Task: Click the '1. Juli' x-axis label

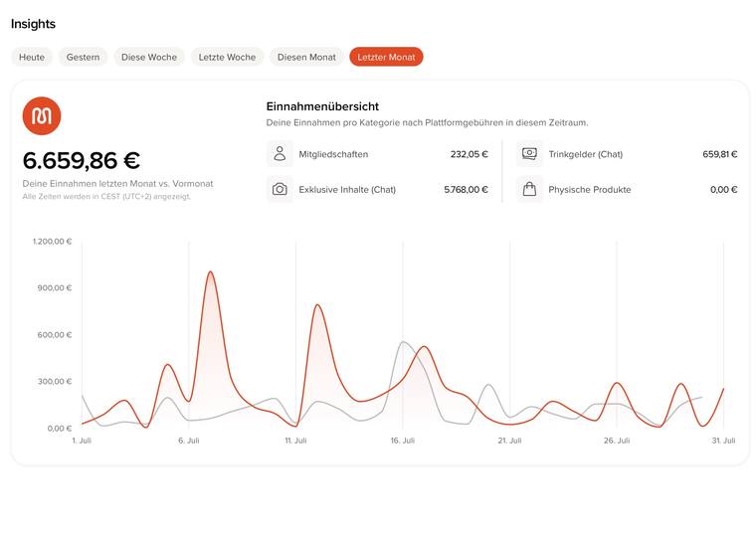Action: 82,441
